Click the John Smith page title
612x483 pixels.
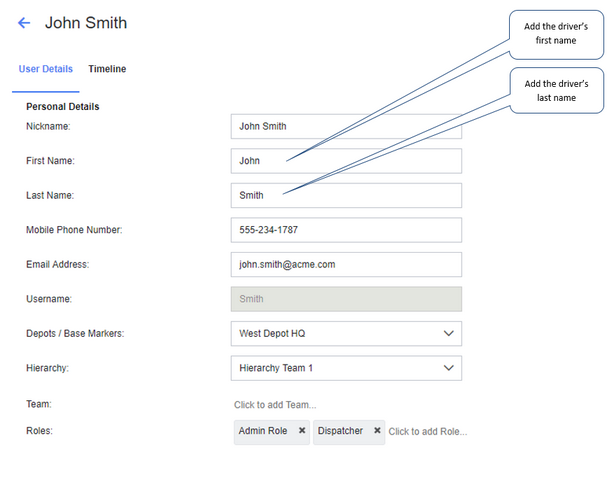(86, 23)
